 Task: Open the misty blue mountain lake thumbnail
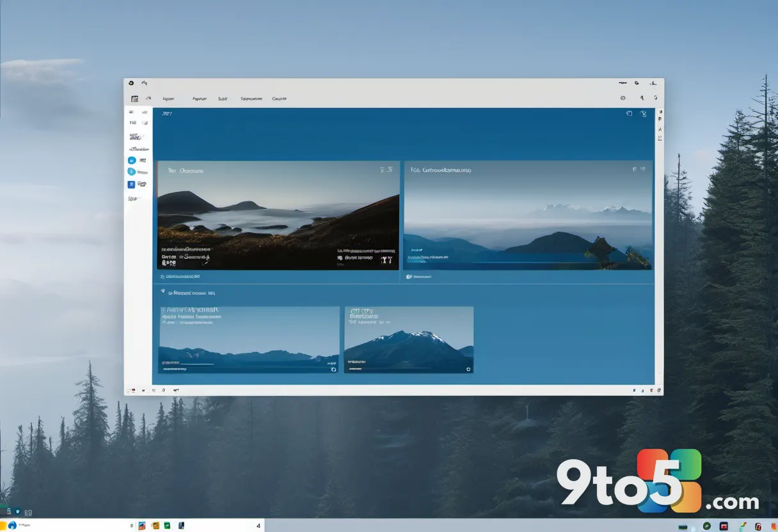point(528,215)
